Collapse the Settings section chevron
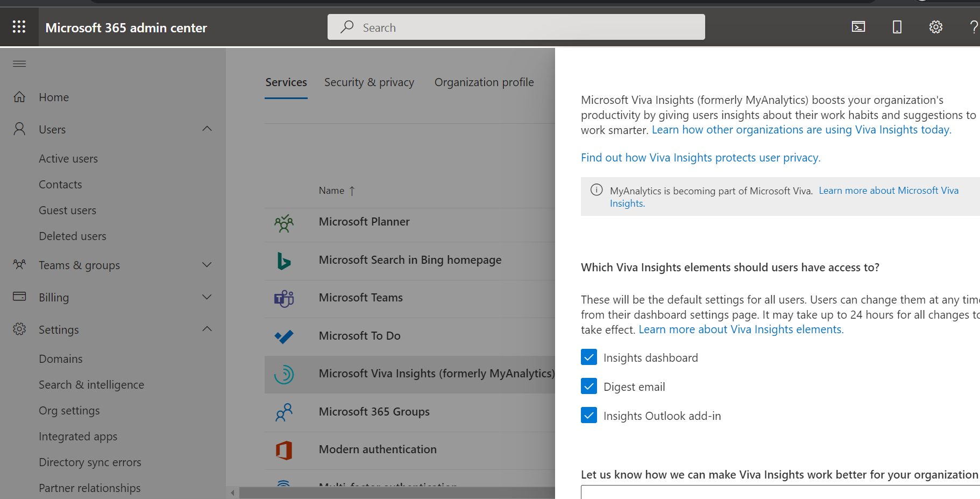 point(207,329)
